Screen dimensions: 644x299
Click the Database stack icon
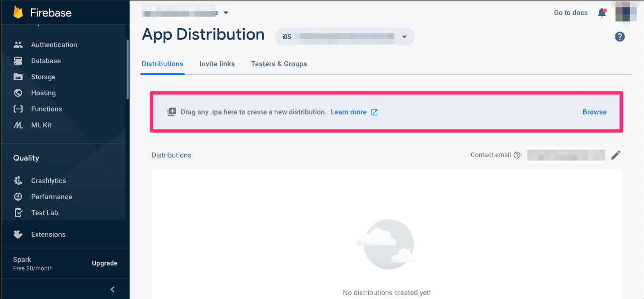tap(18, 61)
